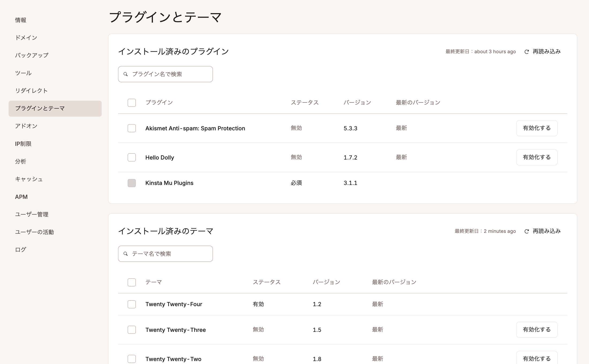Screen dimensions: 589x364
Task: Activate the Akismet Anti-spam plugin
Action: click(x=537, y=128)
